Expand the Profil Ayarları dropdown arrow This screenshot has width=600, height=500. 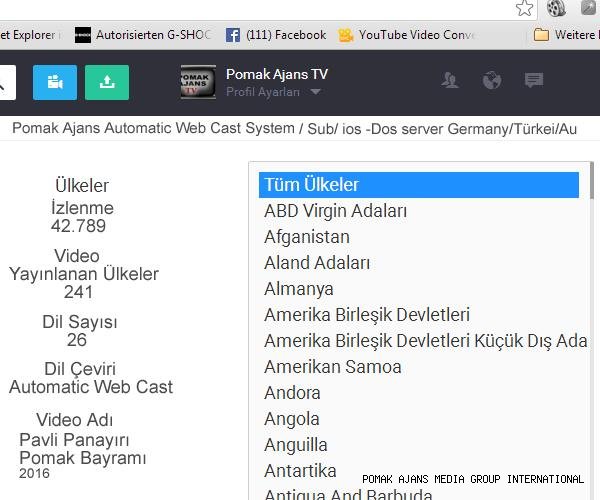coord(316,92)
